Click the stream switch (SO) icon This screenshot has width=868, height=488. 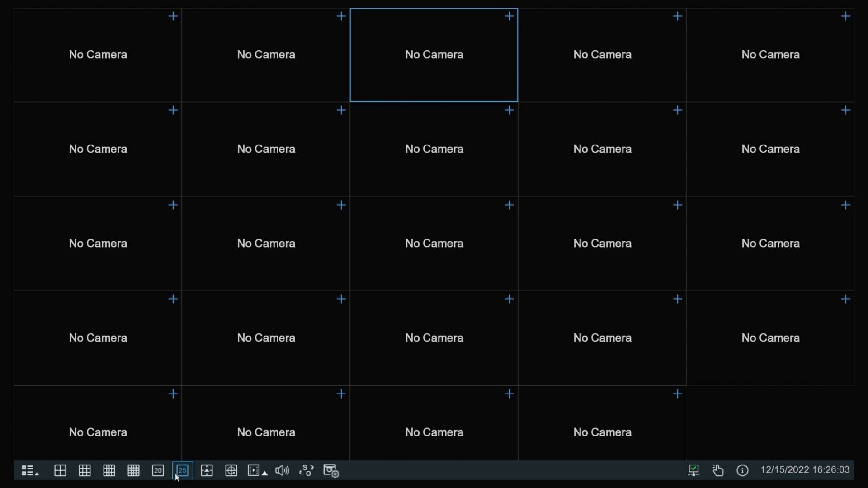click(307, 471)
